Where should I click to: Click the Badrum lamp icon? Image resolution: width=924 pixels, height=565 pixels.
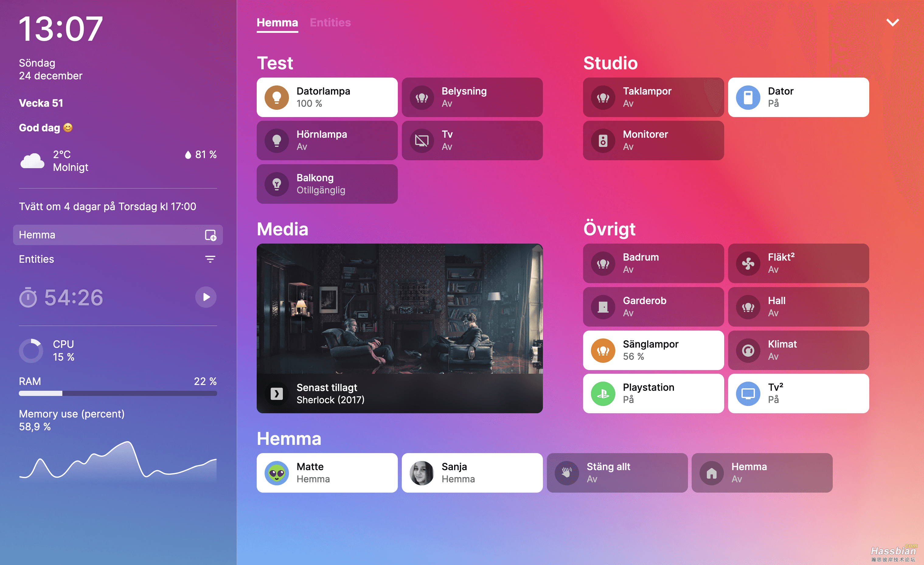tap(603, 264)
